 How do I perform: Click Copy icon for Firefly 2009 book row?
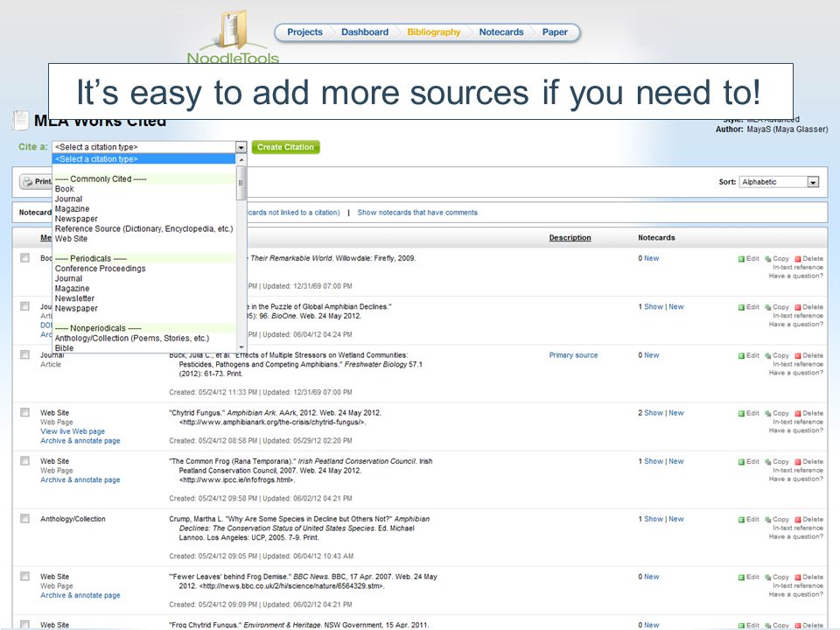777,259
